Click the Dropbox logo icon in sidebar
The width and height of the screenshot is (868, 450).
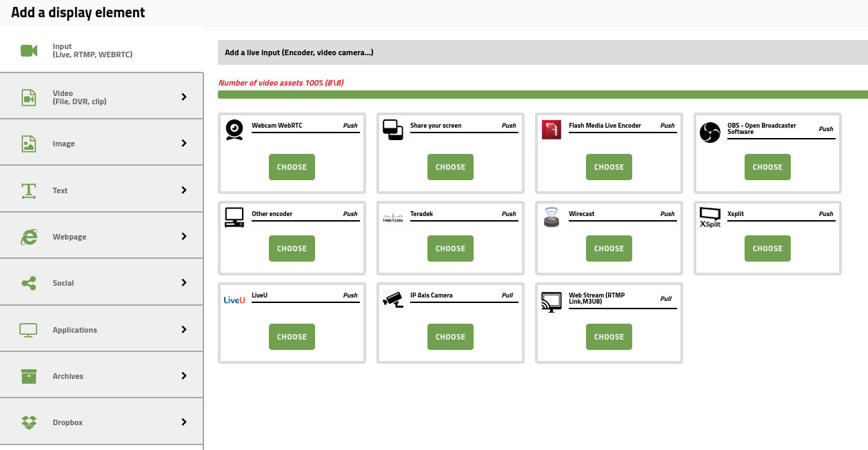coord(28,422)
